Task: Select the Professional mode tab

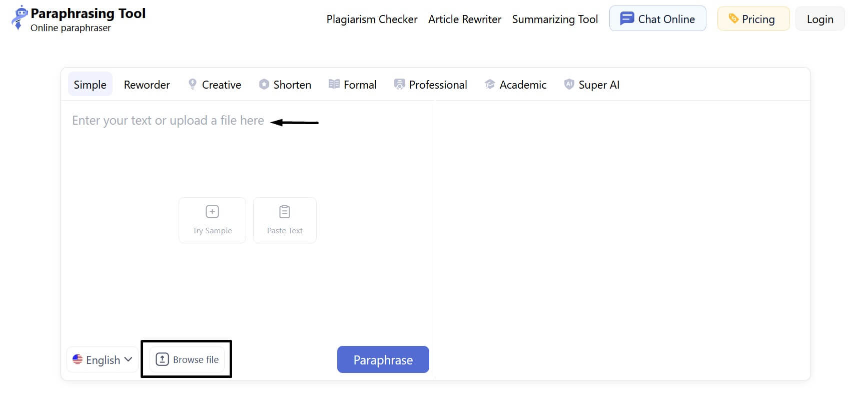Action: (x=431, y=85)
